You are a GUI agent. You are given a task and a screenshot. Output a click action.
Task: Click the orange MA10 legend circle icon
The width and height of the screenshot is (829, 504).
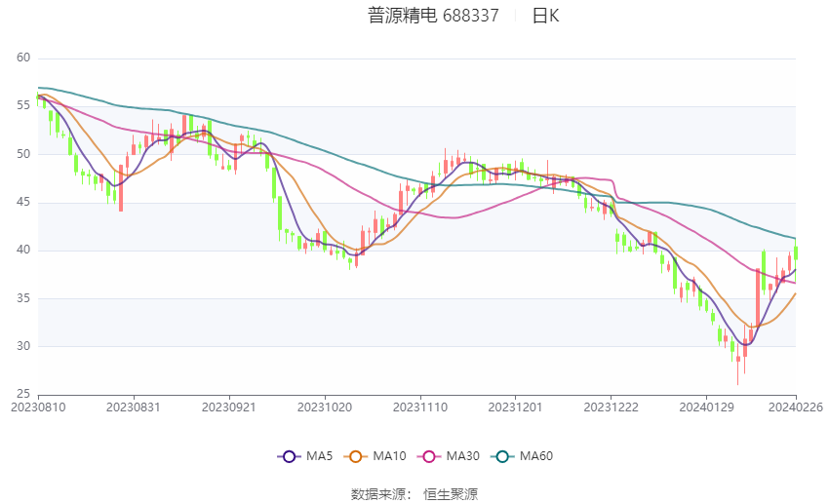pos(356,455)
